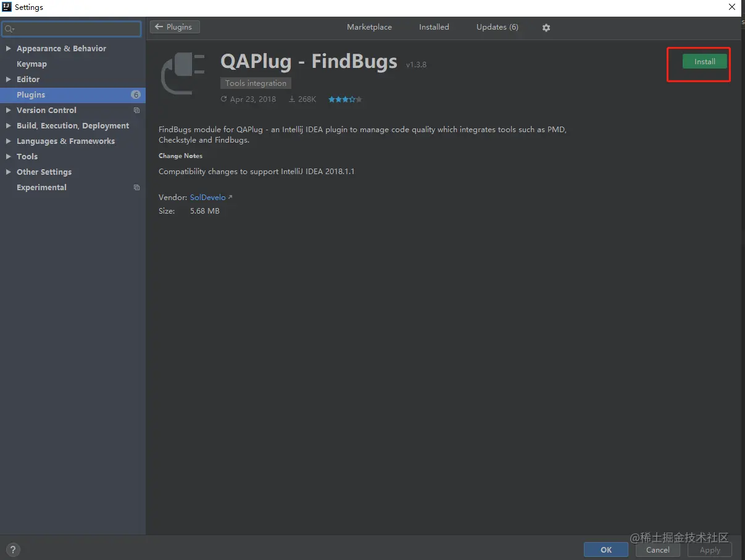Expand Languages & Frameworks section
The image size is (745, 560).
point(8,141)
